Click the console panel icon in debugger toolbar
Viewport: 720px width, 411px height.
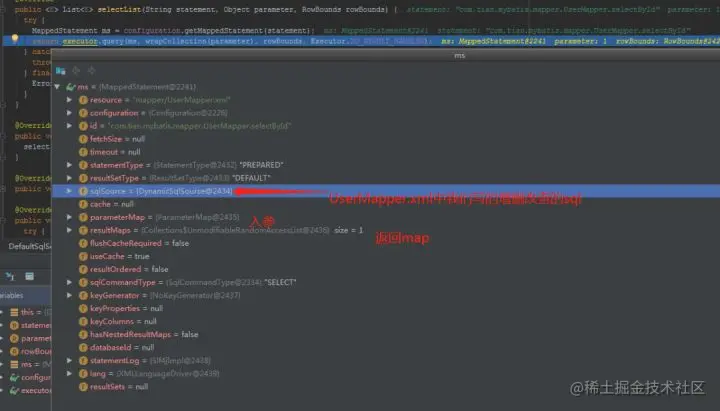(29, 276)
